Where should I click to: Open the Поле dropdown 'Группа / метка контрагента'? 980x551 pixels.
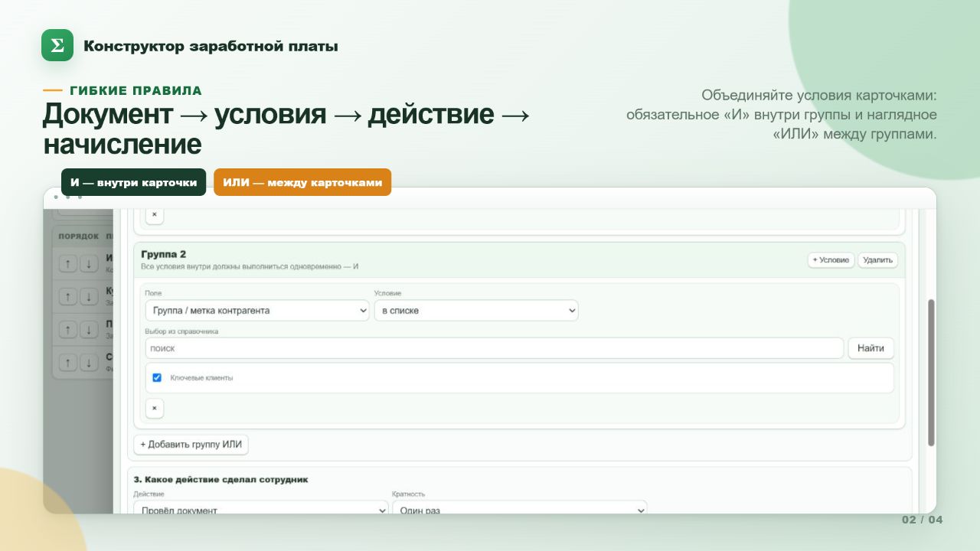point(257,310)
